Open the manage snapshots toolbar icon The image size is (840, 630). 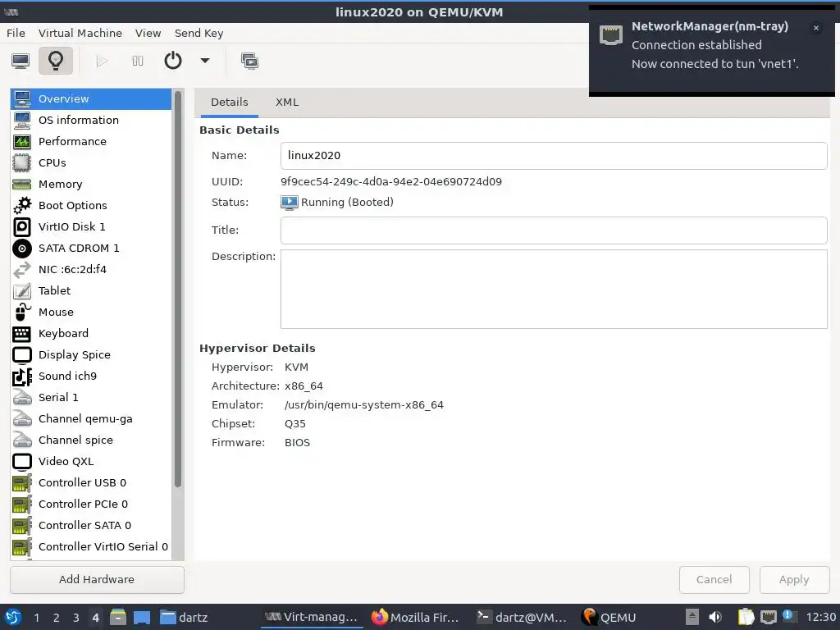point(249,61)
